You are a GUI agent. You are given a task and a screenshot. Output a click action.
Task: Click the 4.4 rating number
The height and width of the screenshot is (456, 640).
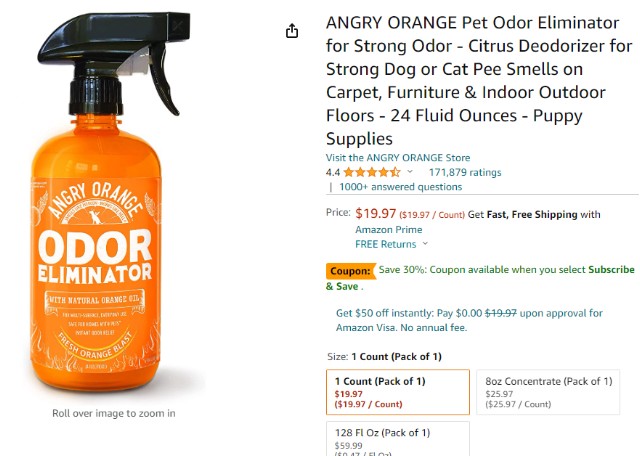[333, 172]
